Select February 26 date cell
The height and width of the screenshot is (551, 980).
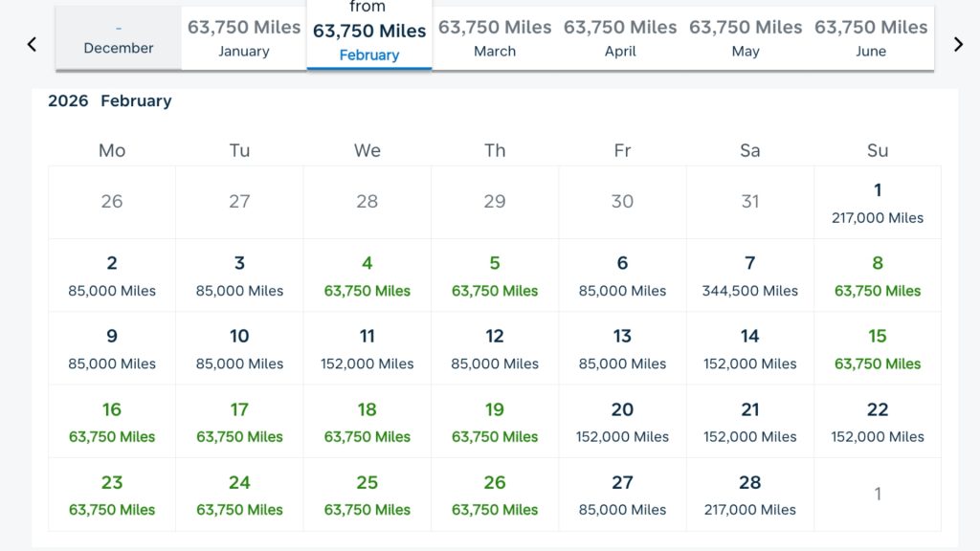495,495
